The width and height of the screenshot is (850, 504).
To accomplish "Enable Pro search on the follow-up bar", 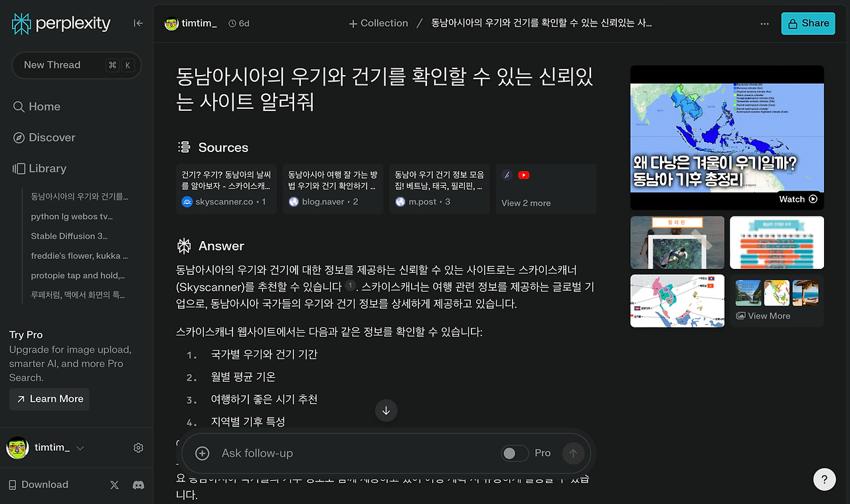I will click(515, 453).
